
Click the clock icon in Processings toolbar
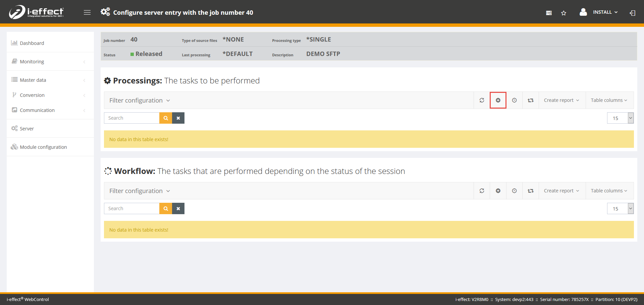[x=514, y=100]
